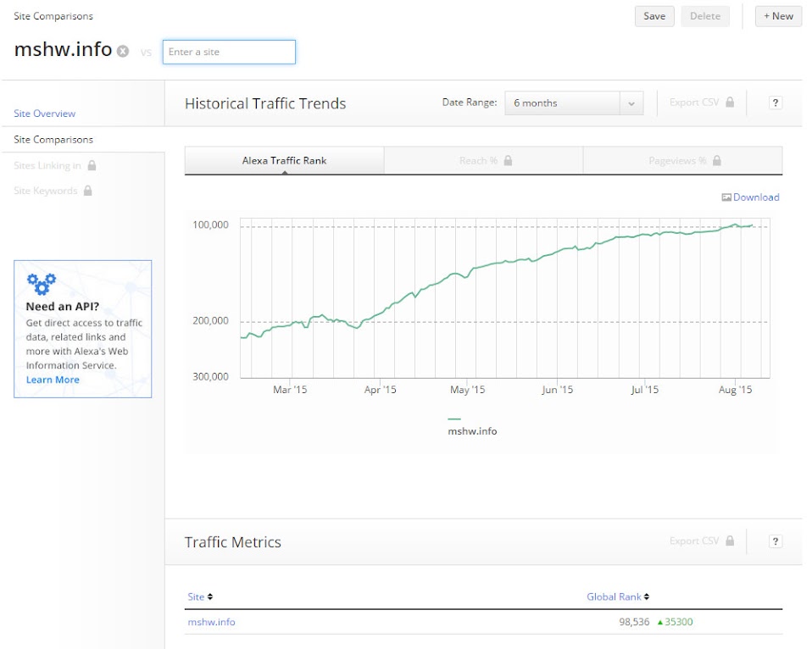Viewport: 812px width, 649px height.
Task: Switch to the Pageviews % tab
Action: (682, 160)
